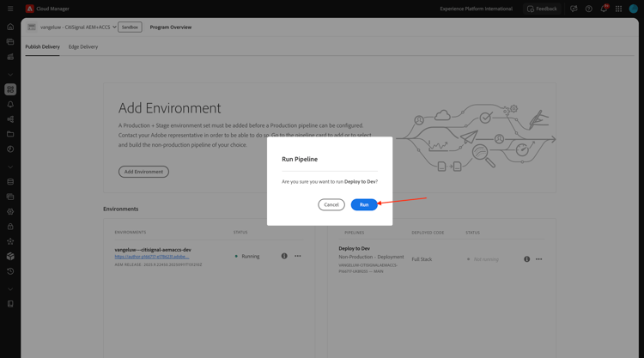
Task: Show info for Deploy to Dev pipeline
Action: [526, 259]
